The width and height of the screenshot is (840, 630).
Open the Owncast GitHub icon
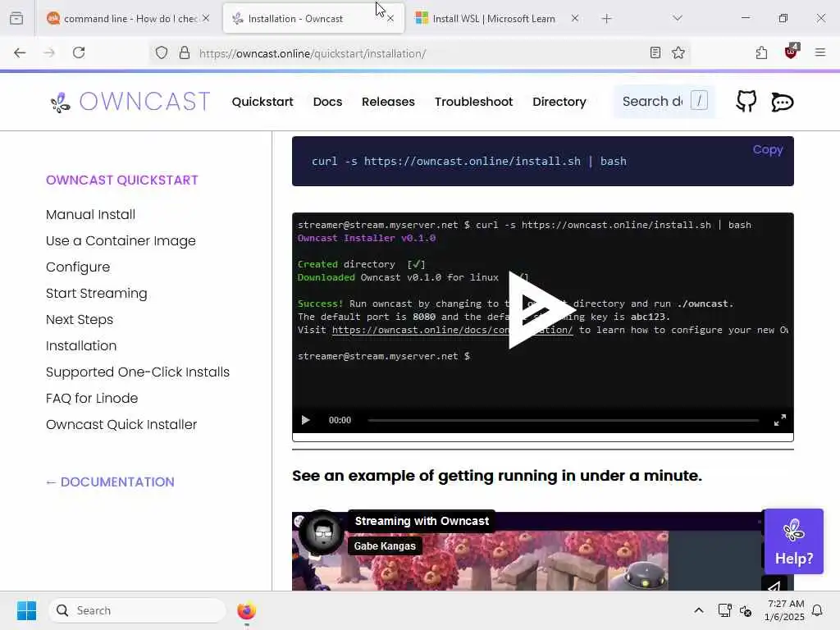746,101
